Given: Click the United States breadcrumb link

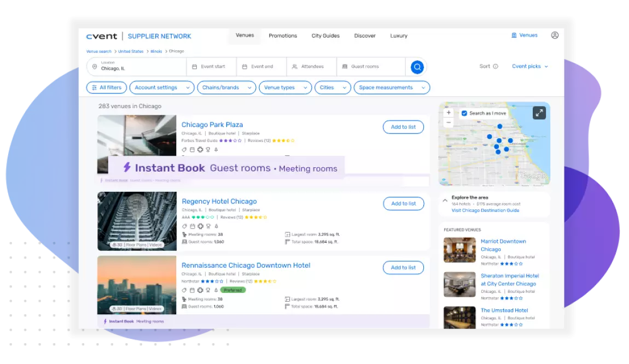Looking at the screenshot, I should coord(130,51).
